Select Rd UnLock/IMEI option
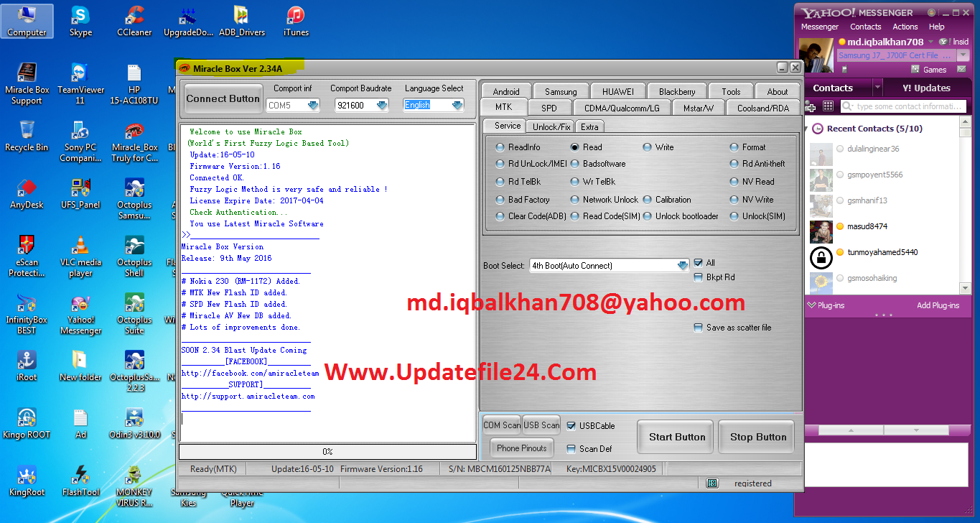Image resolution: width=980 pixels, height=523 pixels. [x=500, y=164]
